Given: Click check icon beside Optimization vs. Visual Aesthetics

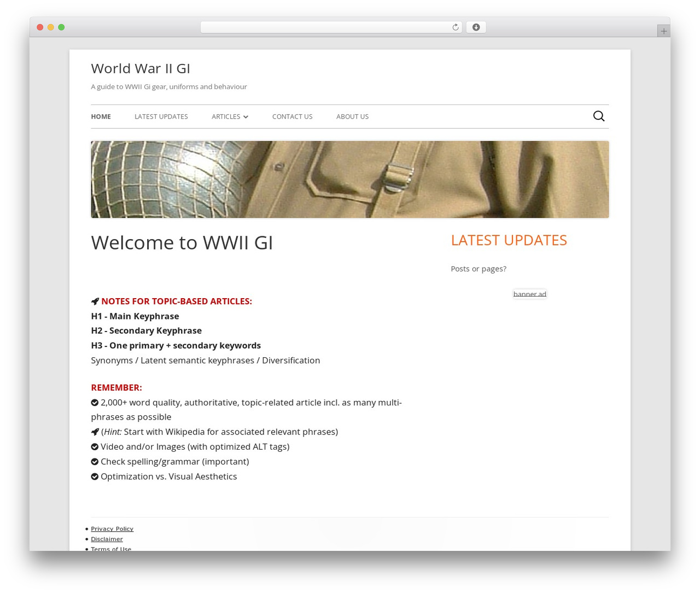Looking at the screenshot, I should pos(95,476).
